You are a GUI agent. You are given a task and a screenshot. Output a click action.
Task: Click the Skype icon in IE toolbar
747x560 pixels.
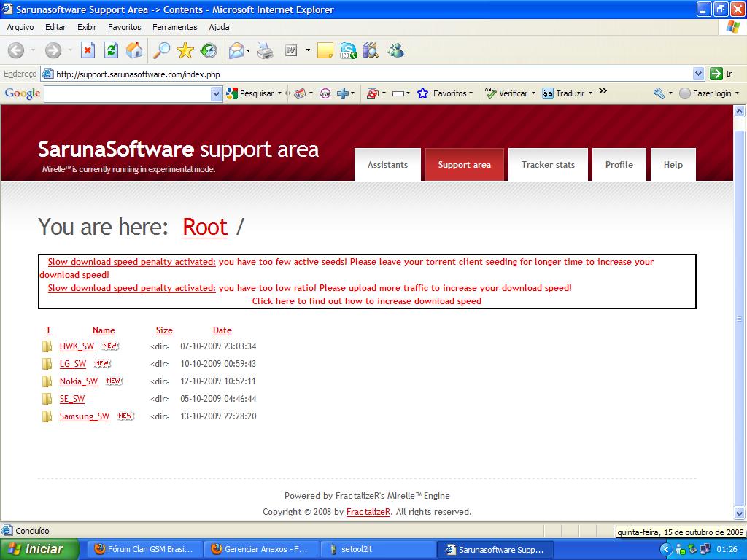(348, 50)
